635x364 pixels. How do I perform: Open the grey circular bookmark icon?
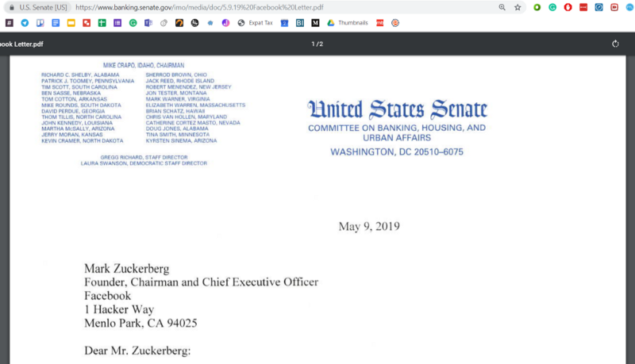coord(164,23)
